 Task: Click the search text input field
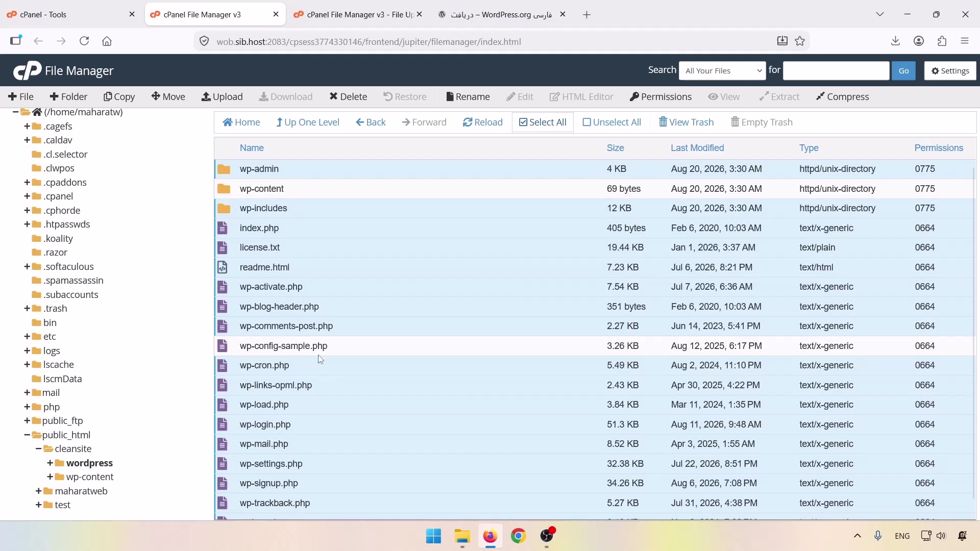[836, 71]
